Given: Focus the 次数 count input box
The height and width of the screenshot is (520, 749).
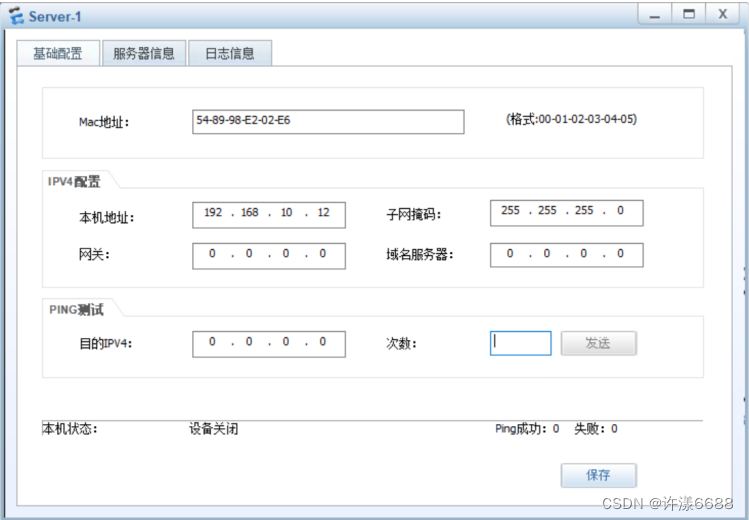Looking at the screenshot, I should point(521,343).
